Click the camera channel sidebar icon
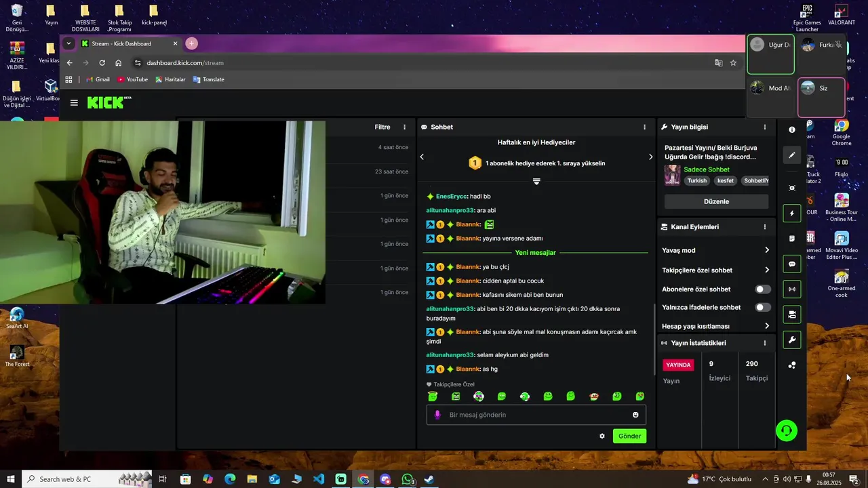 click(792, 314)
